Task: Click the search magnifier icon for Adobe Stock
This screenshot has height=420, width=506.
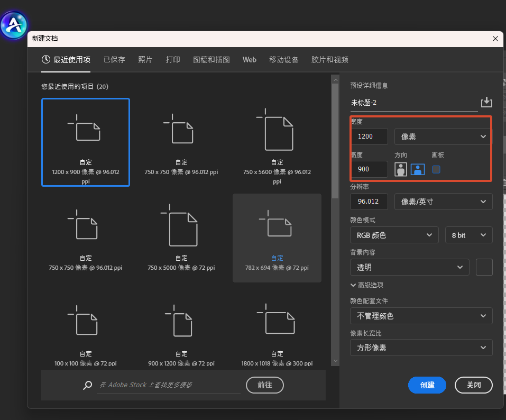Action: tap(87, 385)
